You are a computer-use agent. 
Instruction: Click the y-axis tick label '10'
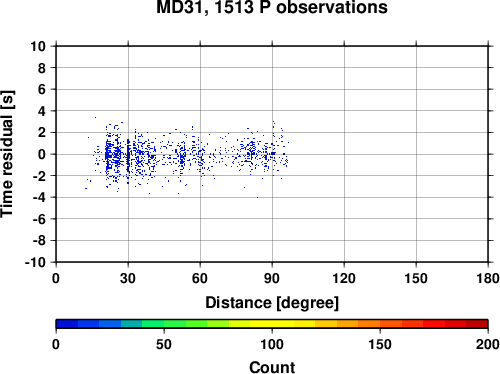[x=38, y=46]
